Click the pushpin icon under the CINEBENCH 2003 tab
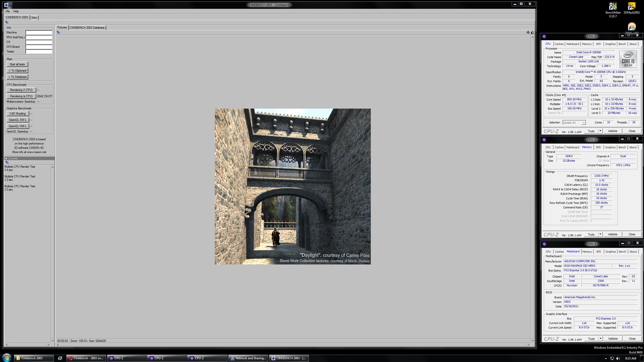This screenshot has height=362, width=644. tap(7, 22)
